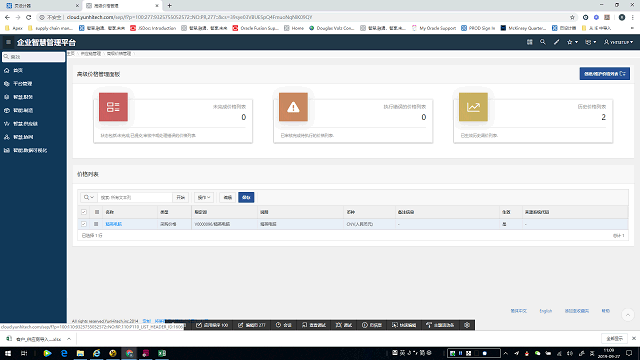The image size is (640, 360).
Task: Toggle the hamburger navigation menu
Action: 8,42
